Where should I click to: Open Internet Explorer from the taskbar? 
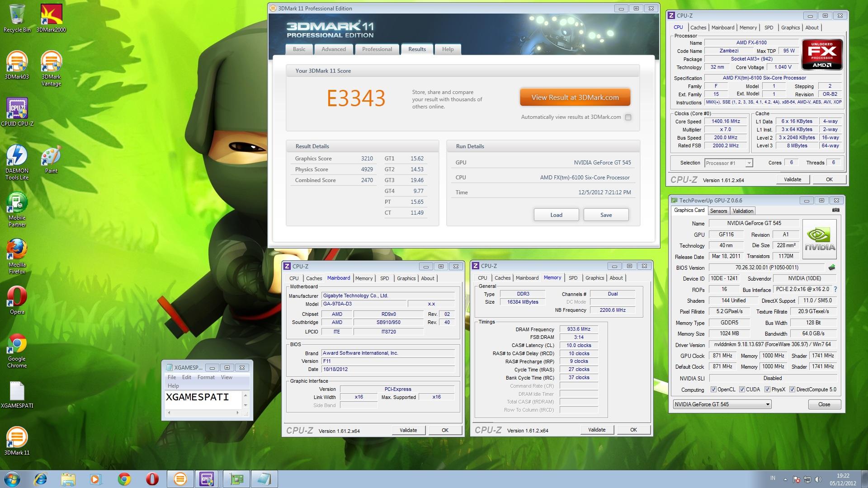41,479
